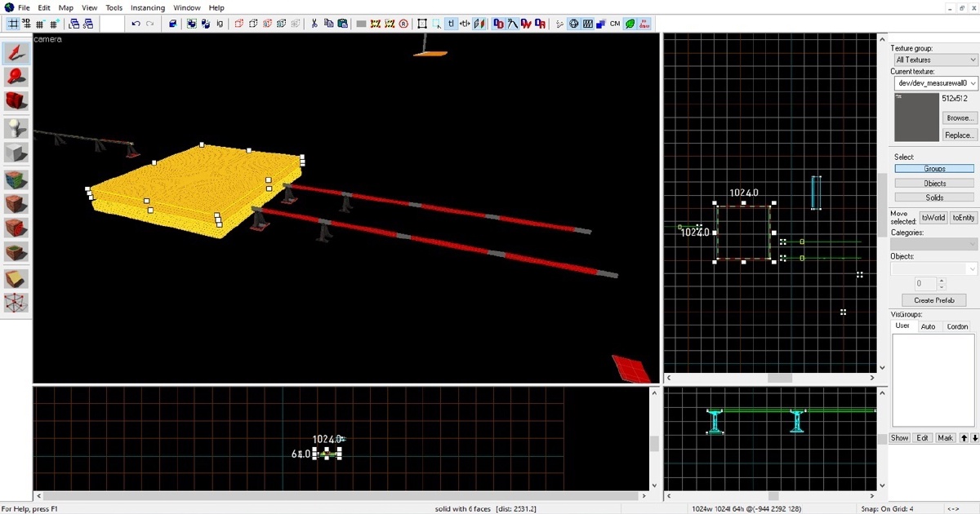980x514 pixels.
Task: Toggle the 2D grid display button
Action: [13, 24]
